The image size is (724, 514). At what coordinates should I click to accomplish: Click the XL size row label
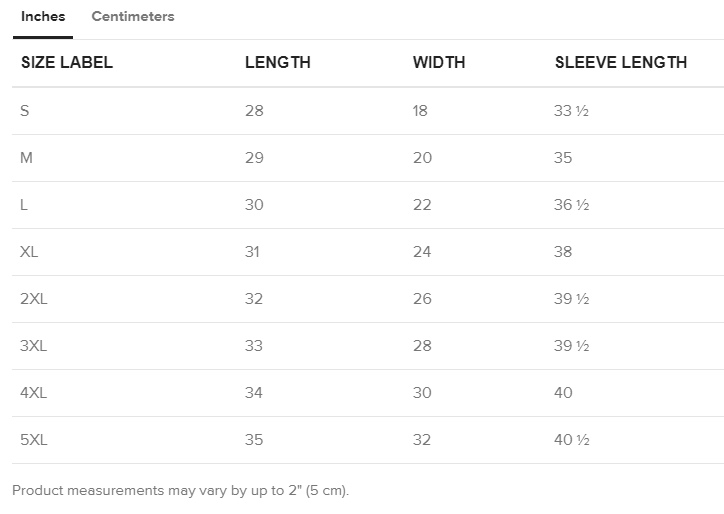(x=29, y=252)
